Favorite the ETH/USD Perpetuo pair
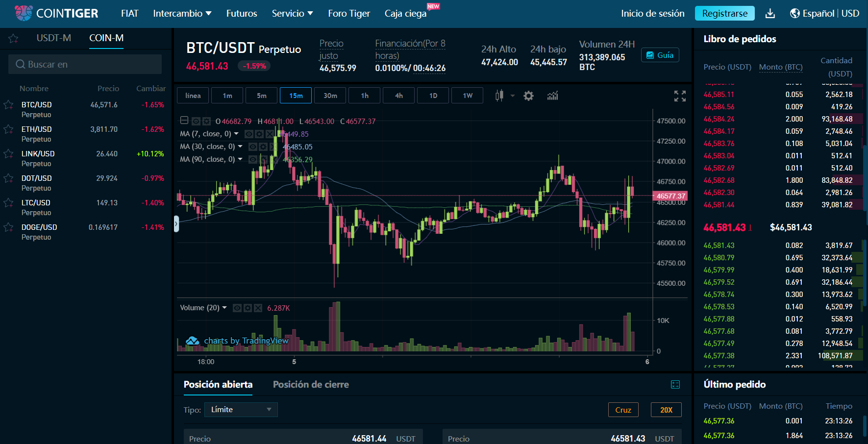The image size is (868, 444). 8,129
